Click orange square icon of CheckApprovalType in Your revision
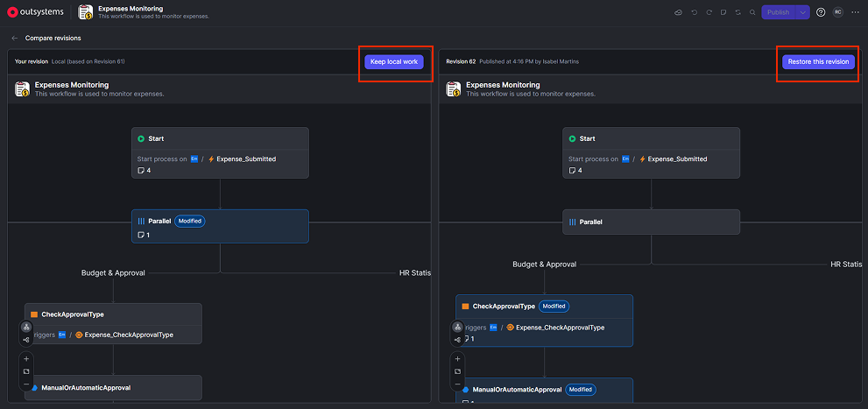This screenshot has height=409, width=868. point(34,314)
